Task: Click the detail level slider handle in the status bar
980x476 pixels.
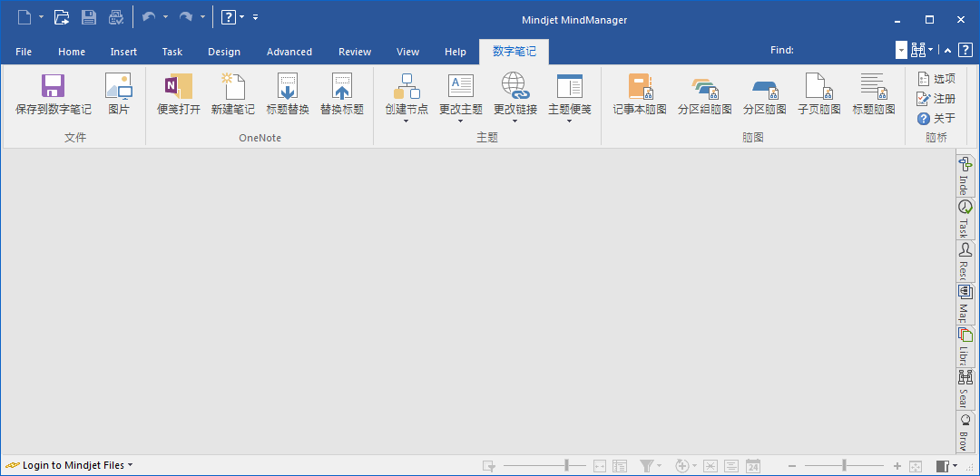Action: [567, 465]
